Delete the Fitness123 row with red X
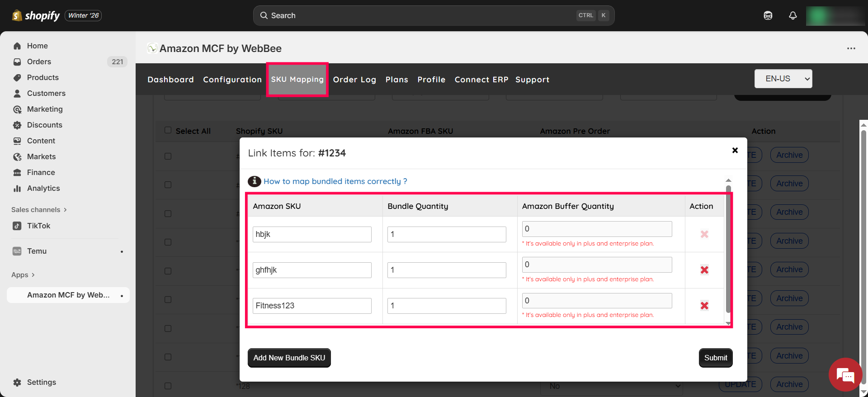Screen dimensions: 868x397 [704, 306]
